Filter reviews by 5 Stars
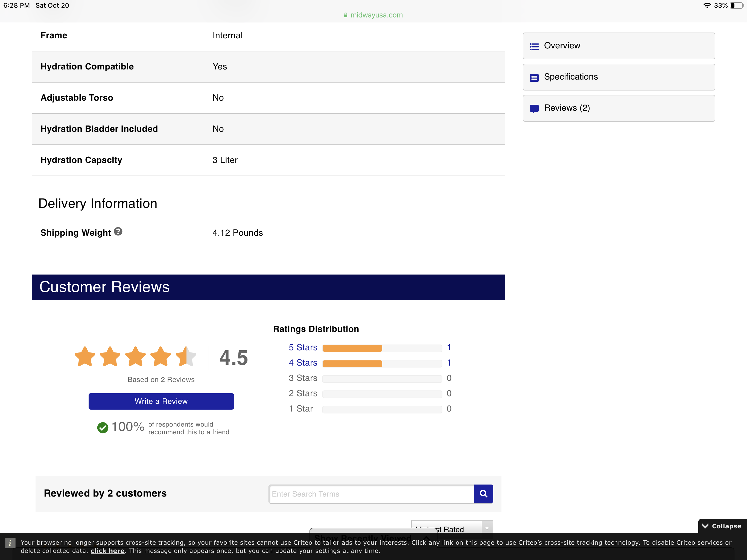 point(303,347)
